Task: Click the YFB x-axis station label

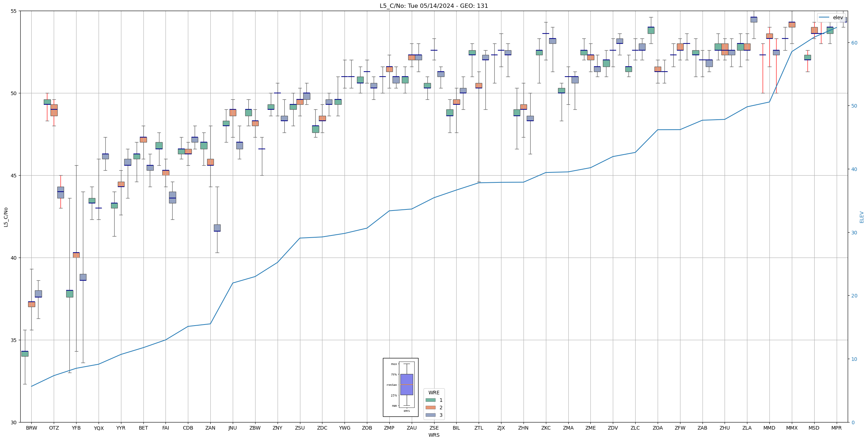Action: [76, 428]
